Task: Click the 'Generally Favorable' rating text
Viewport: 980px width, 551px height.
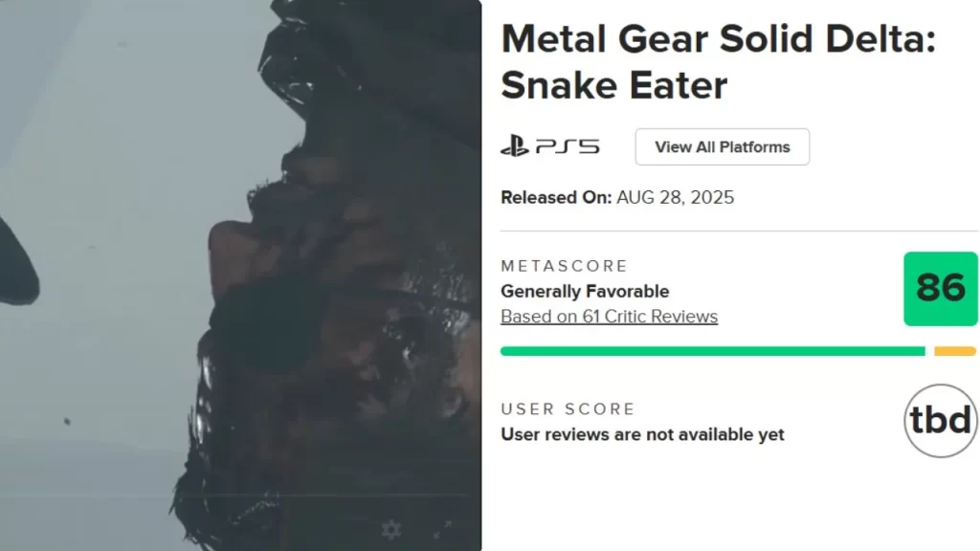Action: point(585,291)
